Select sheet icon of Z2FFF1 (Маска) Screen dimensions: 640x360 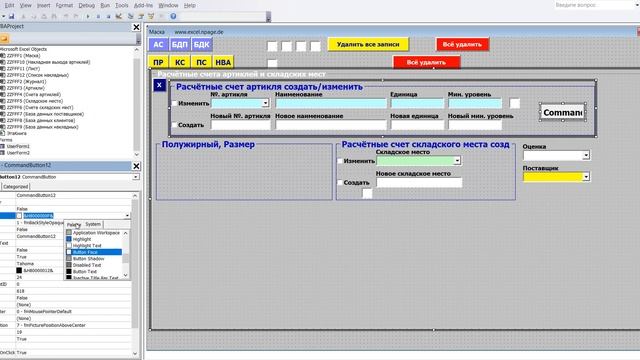tap(3, 56)
